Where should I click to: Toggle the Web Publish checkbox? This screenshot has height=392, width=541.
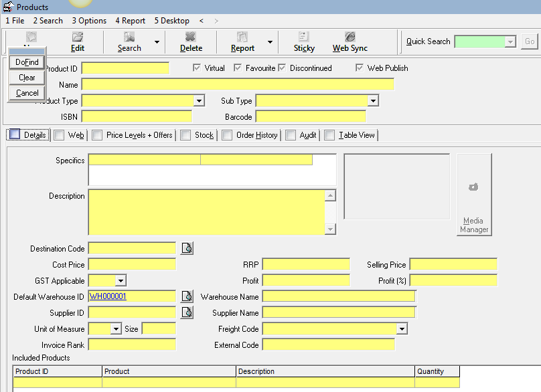359,68
